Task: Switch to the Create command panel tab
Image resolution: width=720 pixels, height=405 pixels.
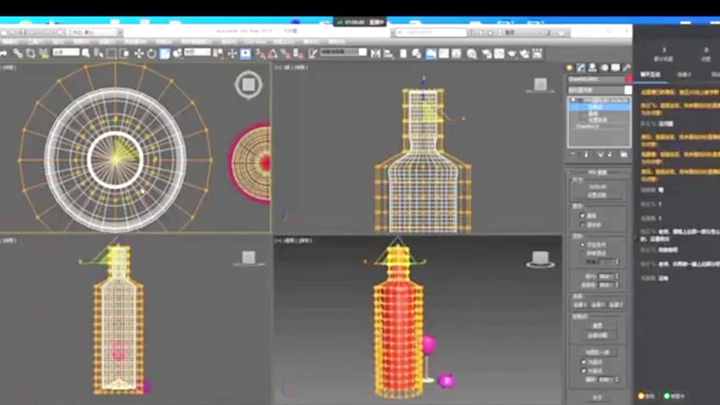Action: click(569, 68)
